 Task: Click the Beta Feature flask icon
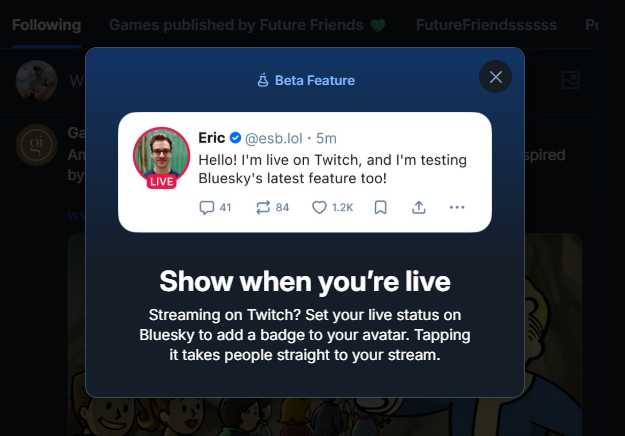point(264,80)
